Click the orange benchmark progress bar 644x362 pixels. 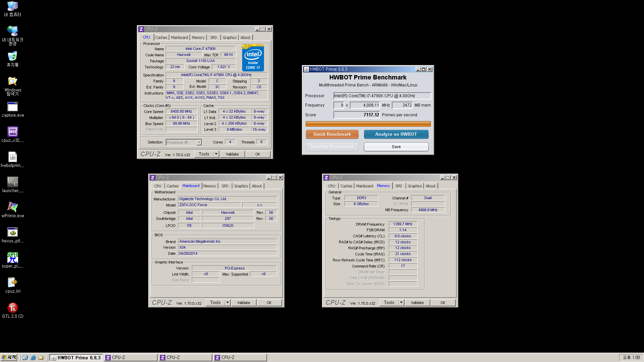click(368, 124)
